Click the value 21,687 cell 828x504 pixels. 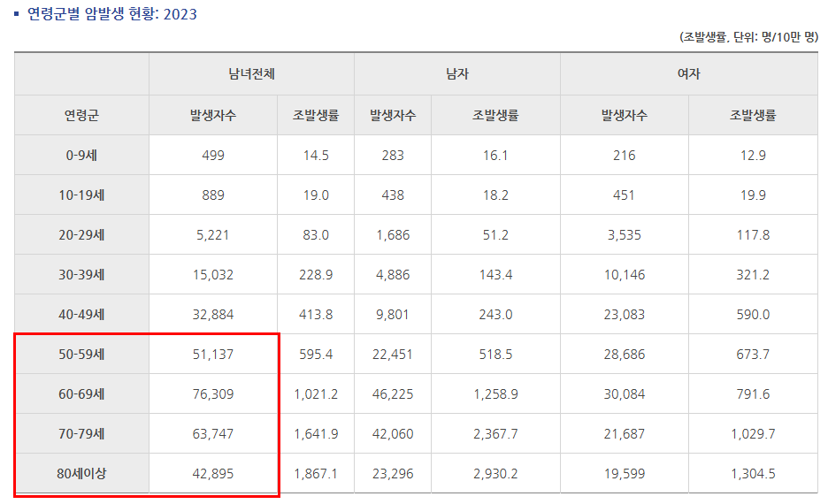(x=625, y=434)
